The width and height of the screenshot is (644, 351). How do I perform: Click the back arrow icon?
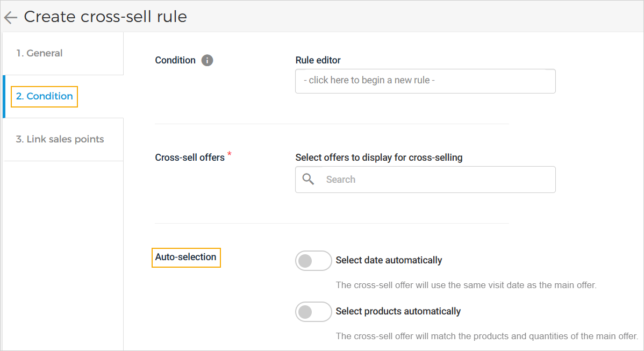pos(10,18)
